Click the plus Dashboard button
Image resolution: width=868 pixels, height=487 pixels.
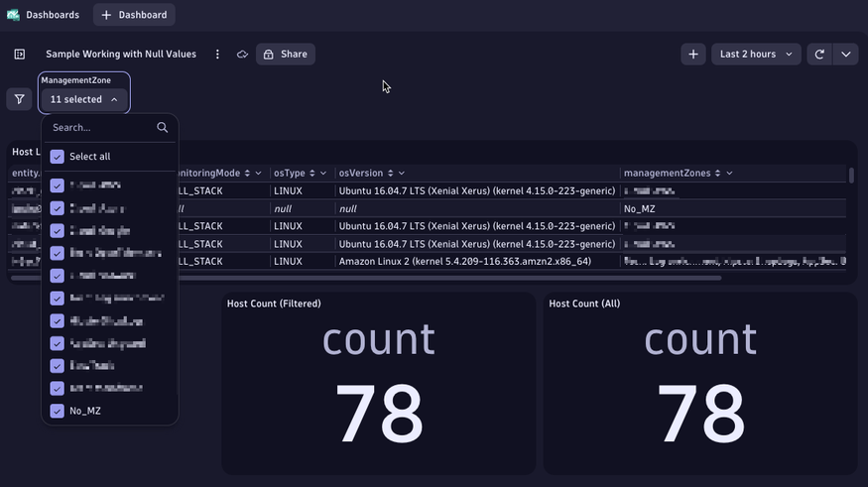[134, 15]
